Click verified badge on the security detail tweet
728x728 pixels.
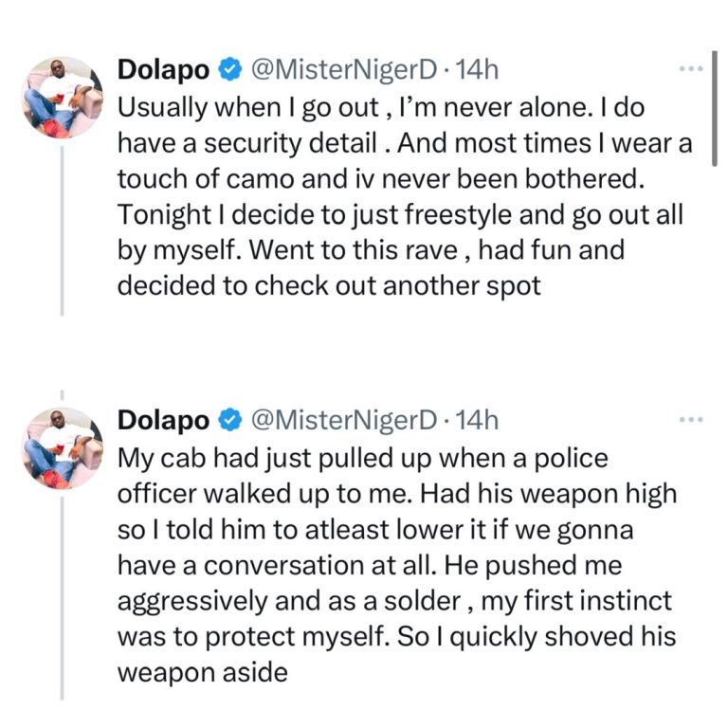tap(229, 70)
